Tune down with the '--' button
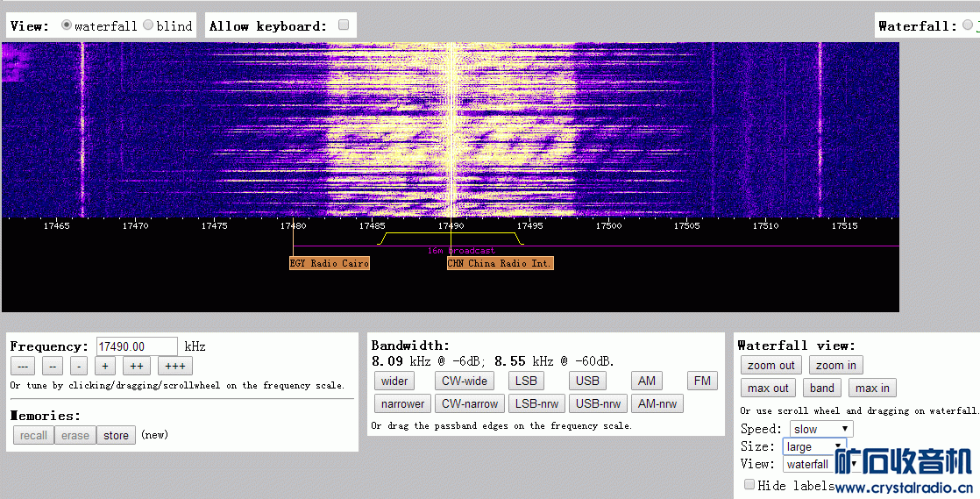 pyautogui.click(x=53, y=367)
